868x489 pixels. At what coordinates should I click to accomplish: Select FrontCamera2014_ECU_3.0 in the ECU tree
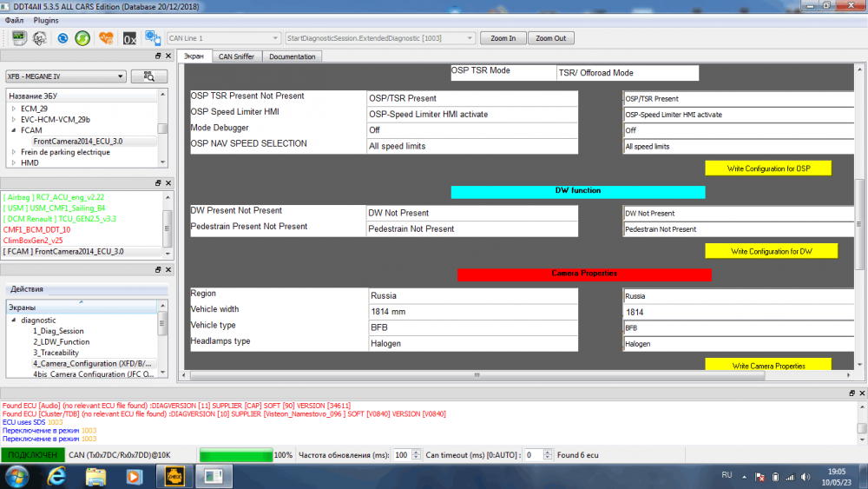tap(78, 142)
